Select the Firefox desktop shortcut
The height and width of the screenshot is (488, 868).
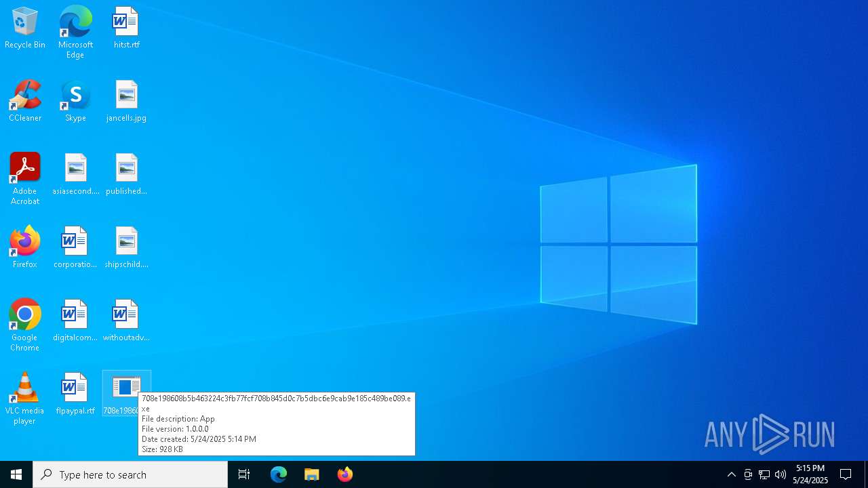25,248
